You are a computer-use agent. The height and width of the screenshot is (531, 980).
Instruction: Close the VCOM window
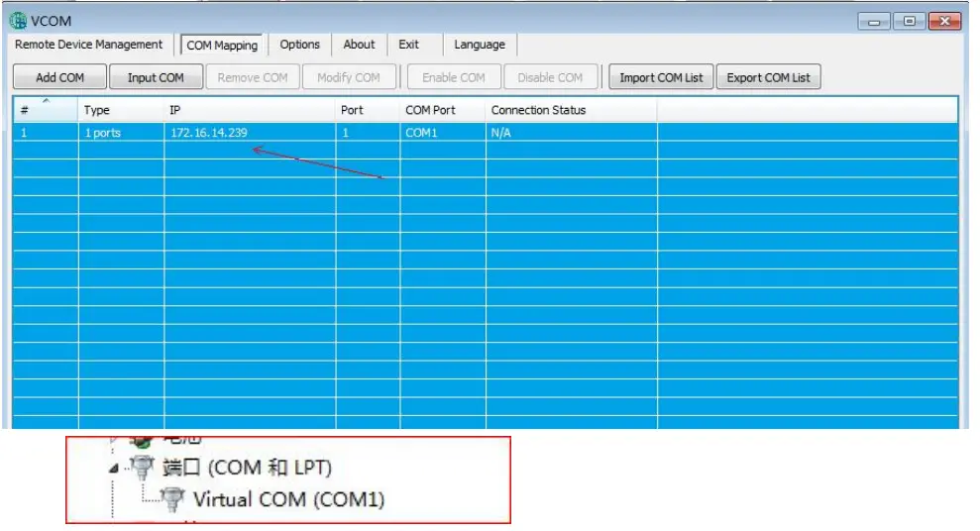pos(945,21)
